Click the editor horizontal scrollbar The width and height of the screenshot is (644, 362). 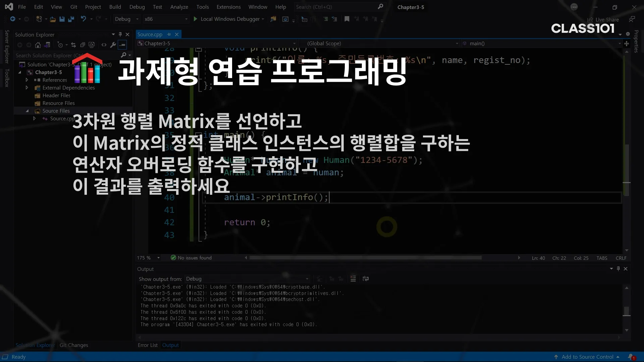(x=365, y=258)
